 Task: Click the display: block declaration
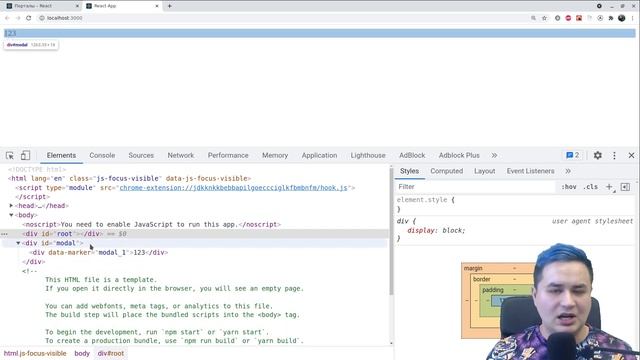tap(436, 231)
